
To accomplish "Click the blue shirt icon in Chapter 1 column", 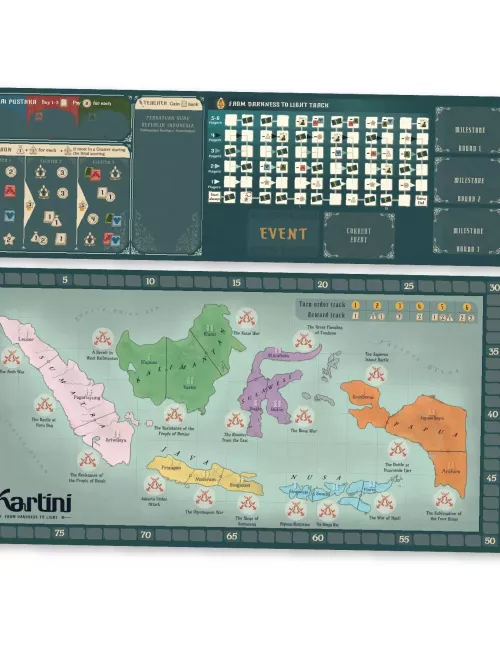I will click(x=10, y=216).
